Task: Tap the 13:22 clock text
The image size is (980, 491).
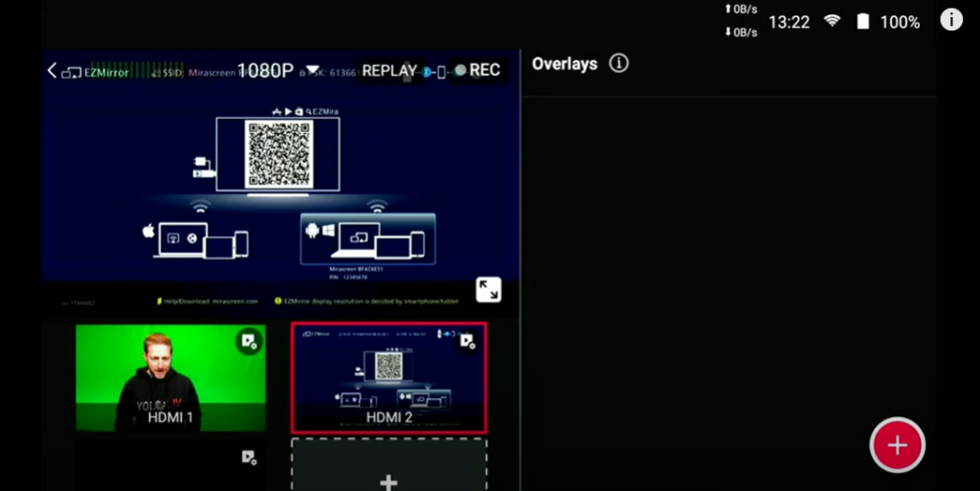Action: point(789,22)
